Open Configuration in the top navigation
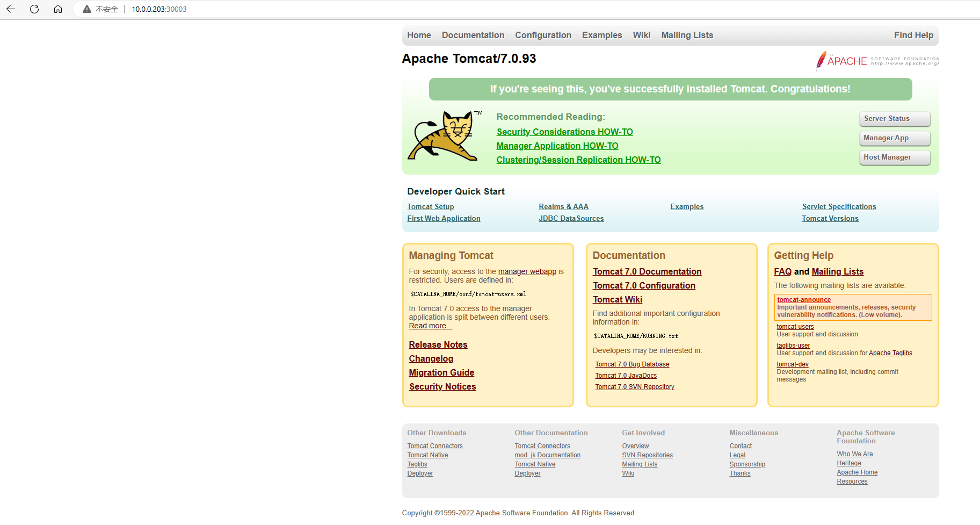 tap(543, 35)
